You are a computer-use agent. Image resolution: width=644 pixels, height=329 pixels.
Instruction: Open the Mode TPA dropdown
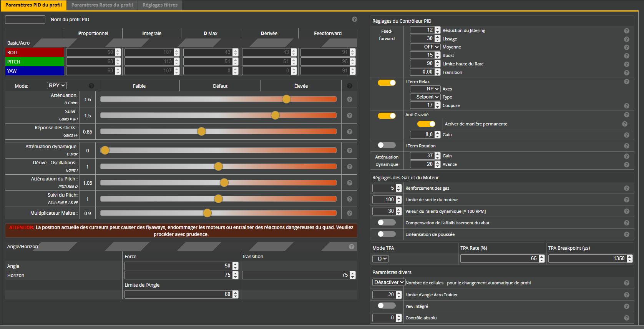click(x=380, y=259)
